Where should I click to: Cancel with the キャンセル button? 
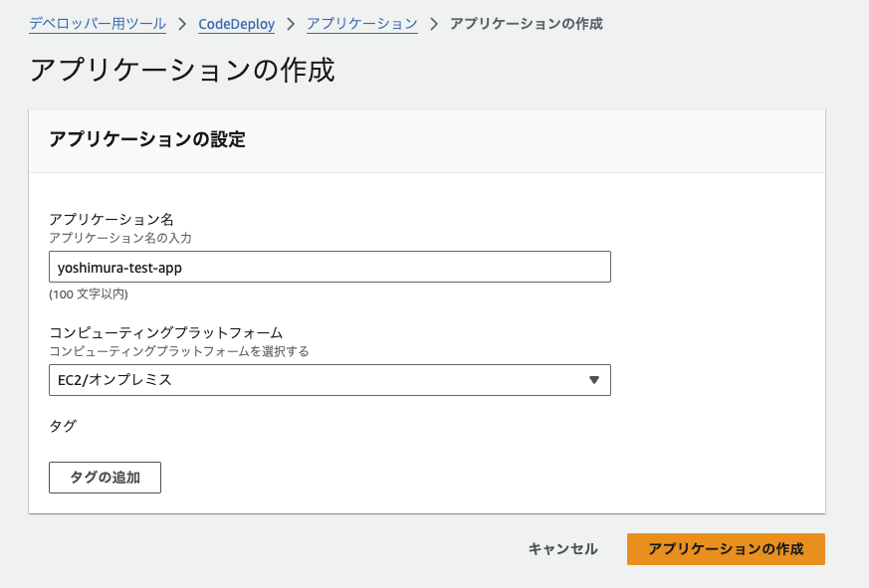pos(562,549)
